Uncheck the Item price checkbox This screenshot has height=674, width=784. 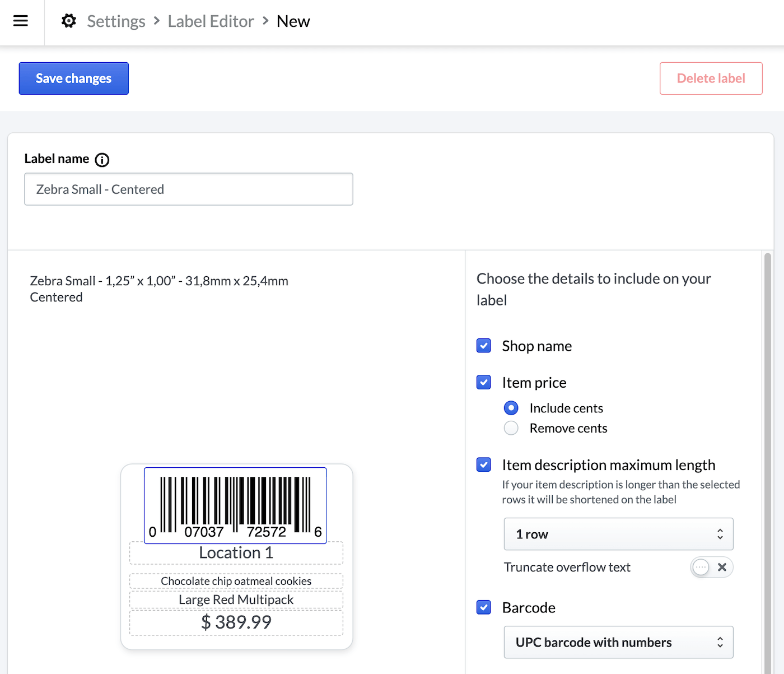[484, 382]
